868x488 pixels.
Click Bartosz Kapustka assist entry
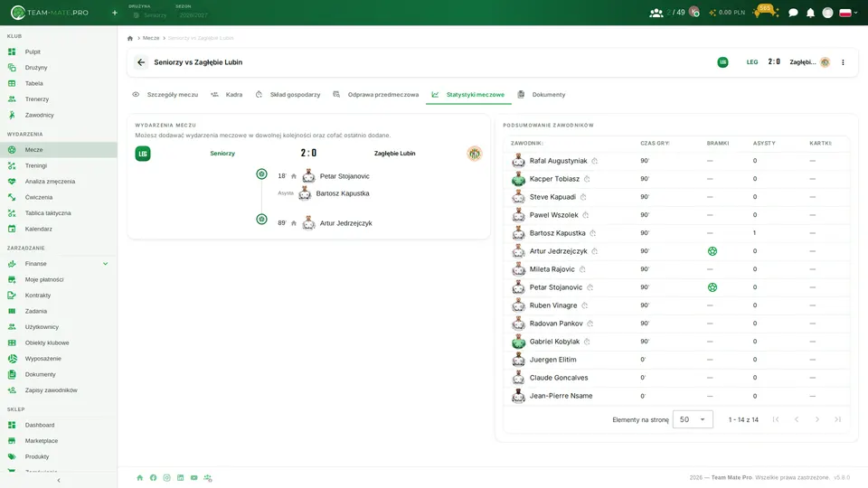342,193
